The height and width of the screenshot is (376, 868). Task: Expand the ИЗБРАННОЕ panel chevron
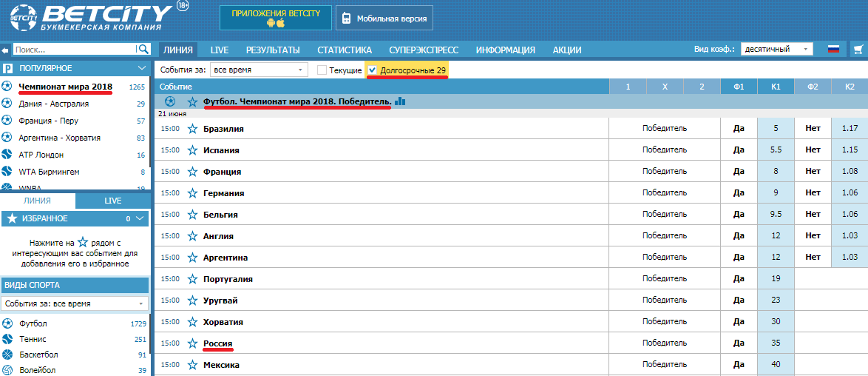point(139,218)
